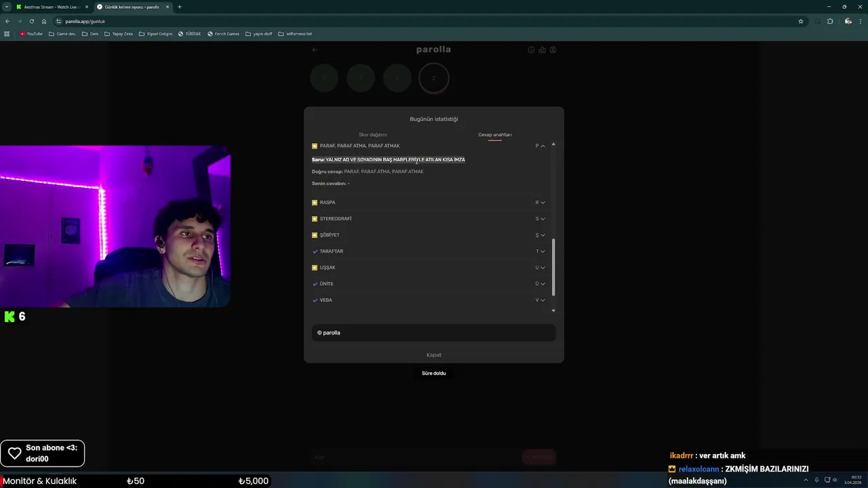Open the Chrome profile avatar
The width and height of the screenshot is (868, 488).
click(848, 21)
